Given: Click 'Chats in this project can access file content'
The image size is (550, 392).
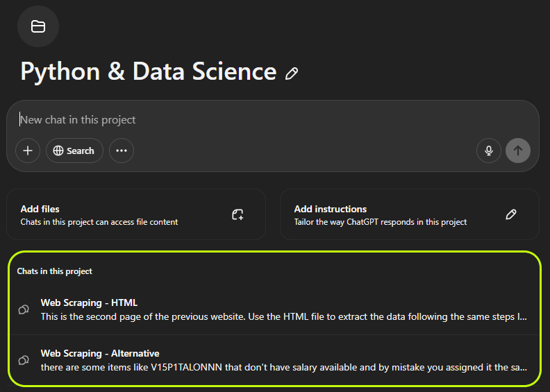Looking at the screenshot, I should pos(99,222).
